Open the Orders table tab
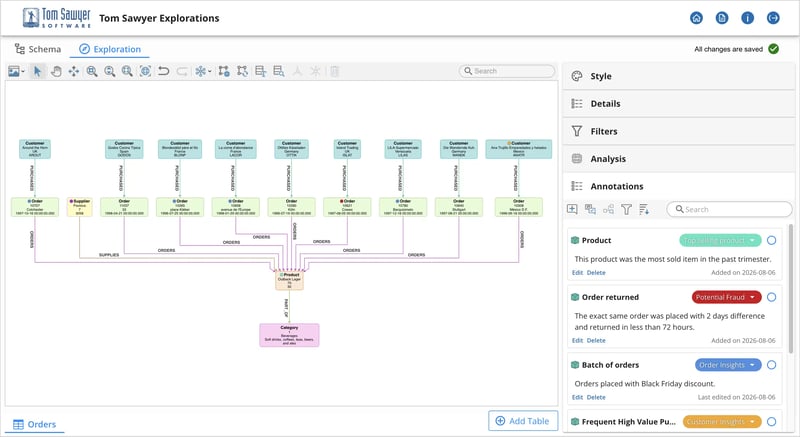800x437 pixels. [35, 424]
